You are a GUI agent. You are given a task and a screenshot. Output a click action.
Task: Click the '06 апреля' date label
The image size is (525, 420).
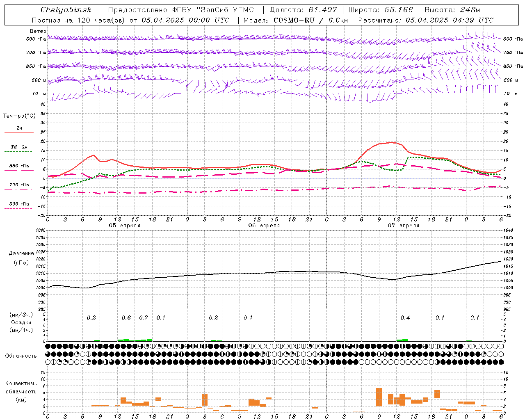tap(264, 226)
